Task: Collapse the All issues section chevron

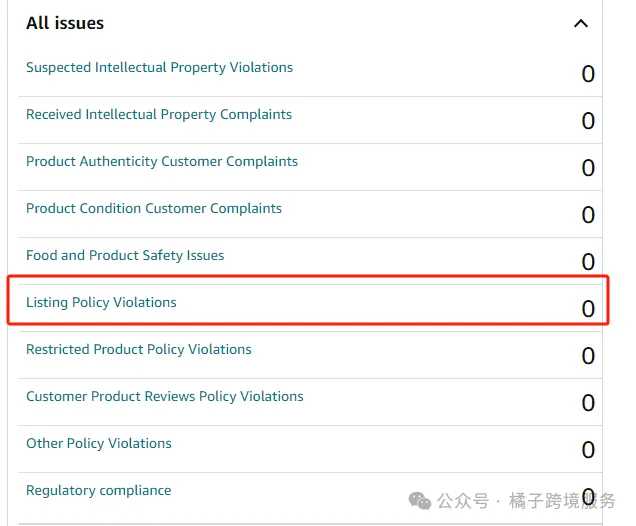Action: click(580, 23)
